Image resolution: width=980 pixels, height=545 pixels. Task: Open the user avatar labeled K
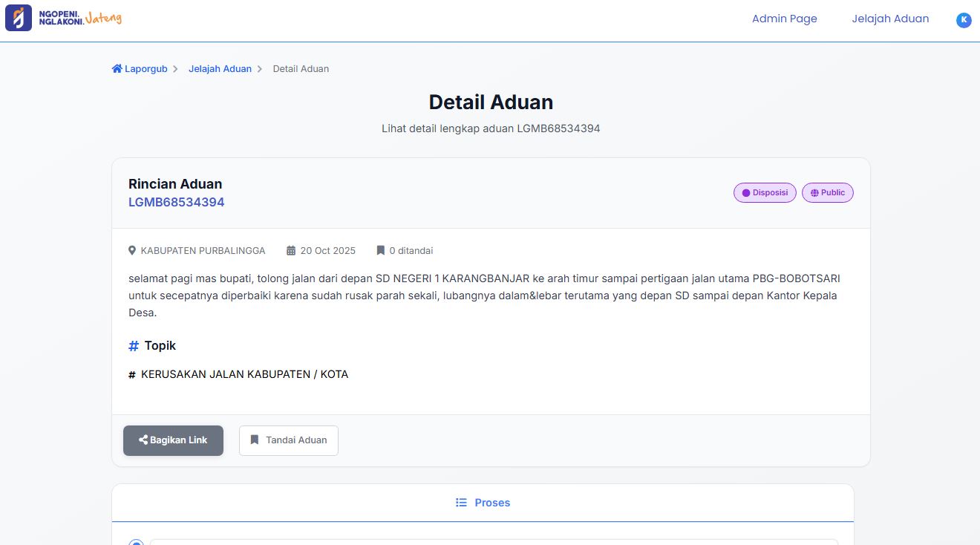coord(963,20)
